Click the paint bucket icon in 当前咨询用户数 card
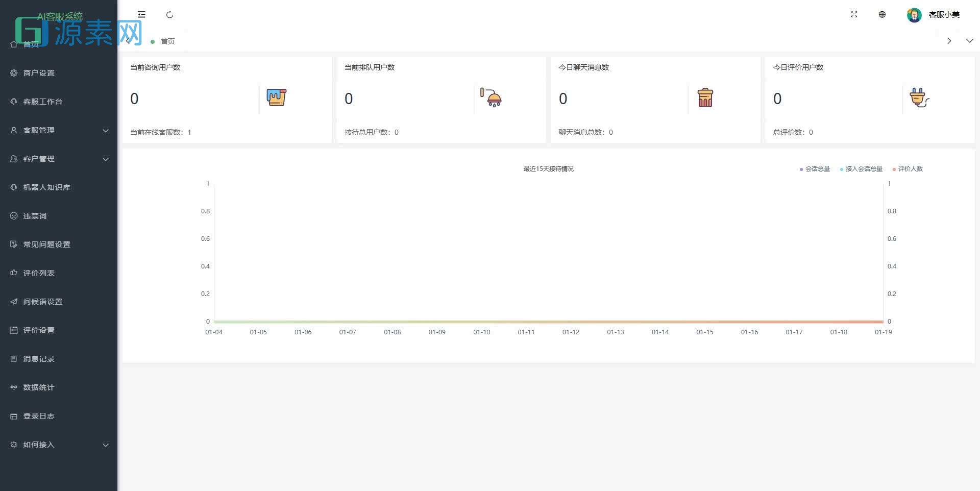980x491 pixels. pos(276,97)
